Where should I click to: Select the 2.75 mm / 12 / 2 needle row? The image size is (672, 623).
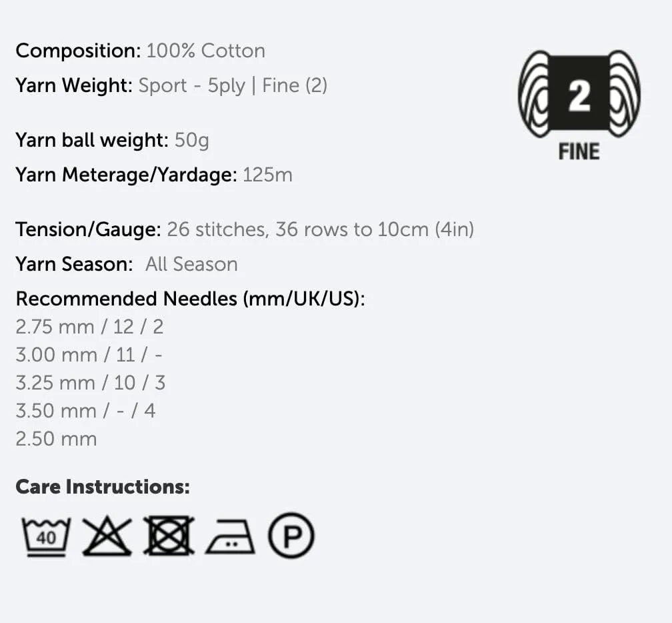coord(89,327)
